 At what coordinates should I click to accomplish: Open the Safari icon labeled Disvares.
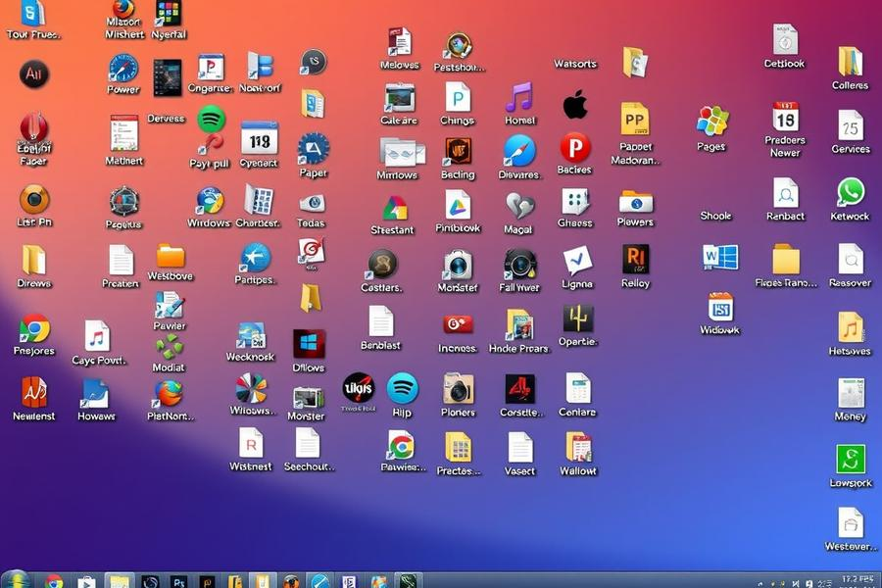click(519, 150)
